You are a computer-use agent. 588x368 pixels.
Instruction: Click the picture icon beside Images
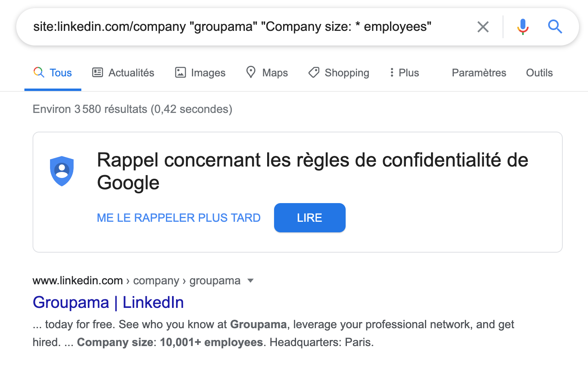(180, 72)
